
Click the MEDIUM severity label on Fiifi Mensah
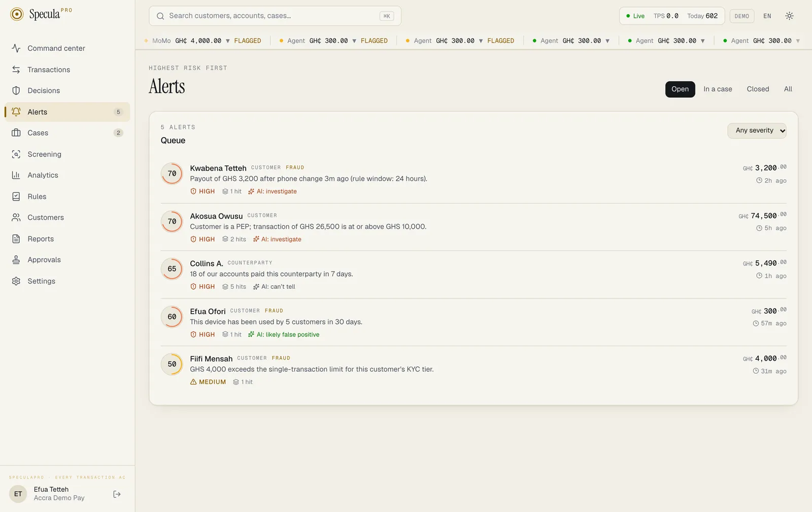pyautogui.click(x=208, y=382)
